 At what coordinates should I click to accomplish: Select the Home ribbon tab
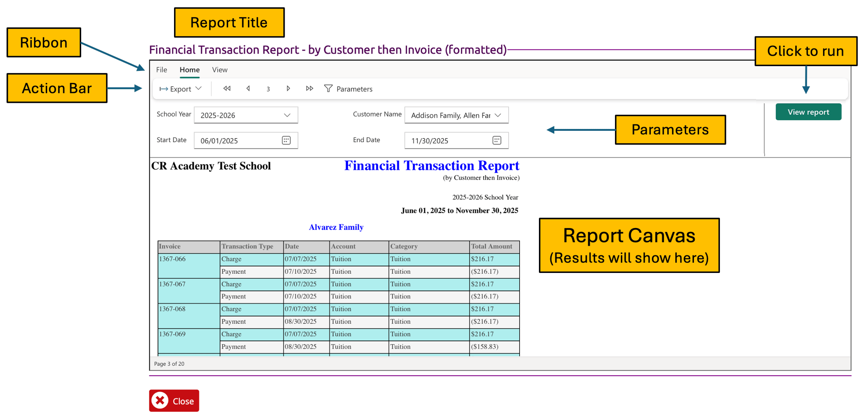[190, 70]
